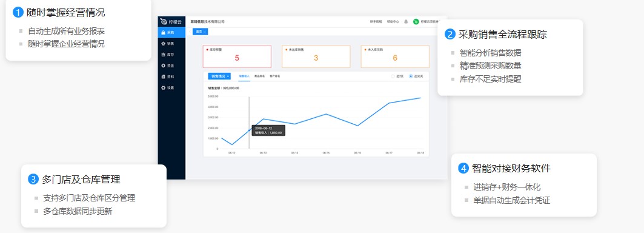Click the green user avatar icon
Screen dimensions: 644x233
click(x=416, y=21)
